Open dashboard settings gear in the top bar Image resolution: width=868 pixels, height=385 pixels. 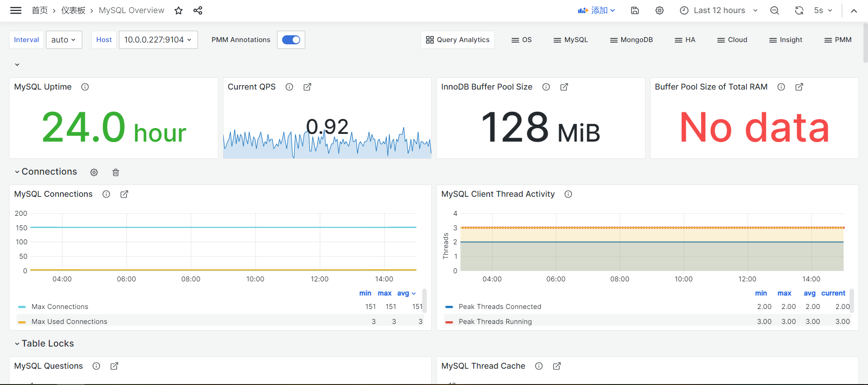660,10
